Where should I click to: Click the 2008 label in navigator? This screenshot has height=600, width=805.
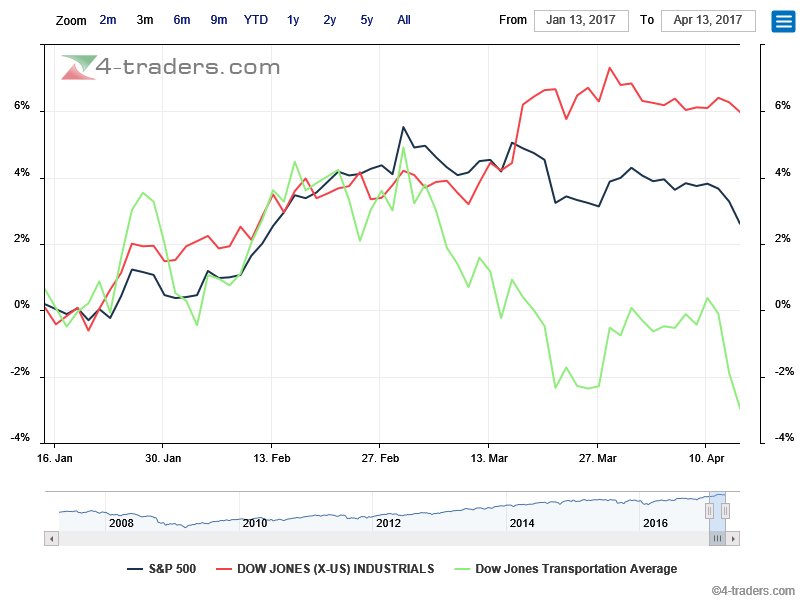pos(121,523)
